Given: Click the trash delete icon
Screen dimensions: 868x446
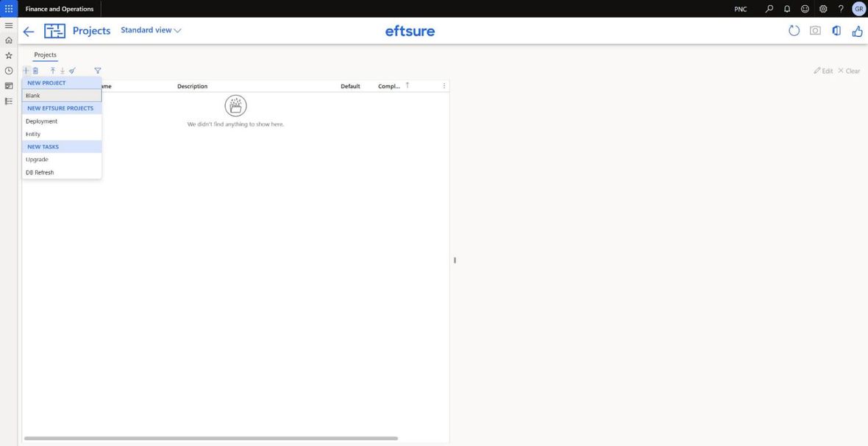Looking at the screenshot, I should coord(35,71).
